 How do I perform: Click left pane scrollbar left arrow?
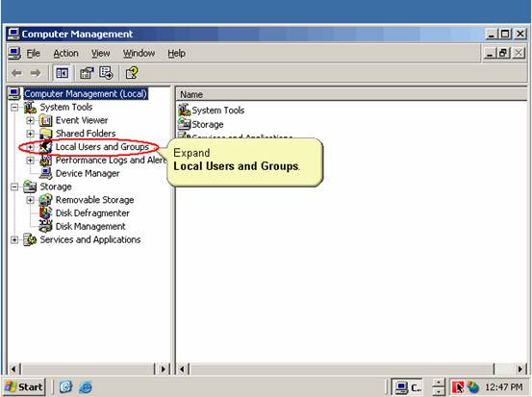(x=13, y=368)
